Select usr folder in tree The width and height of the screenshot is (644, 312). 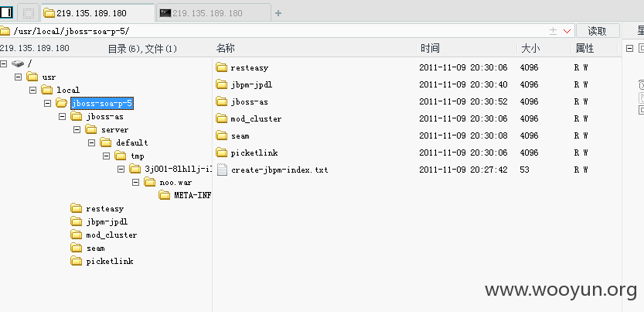coord(49,77)
